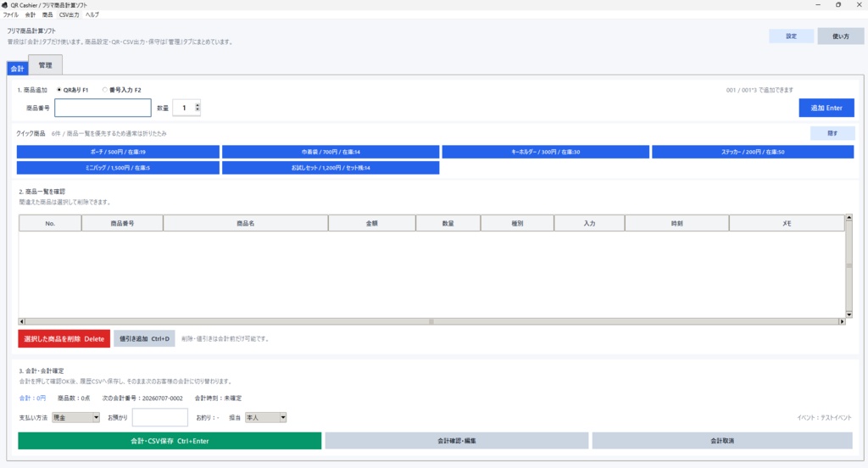Screen dimensions: 868x468
Task: Open the 支払い方法 dropdown
Action: tap(75, 418)
